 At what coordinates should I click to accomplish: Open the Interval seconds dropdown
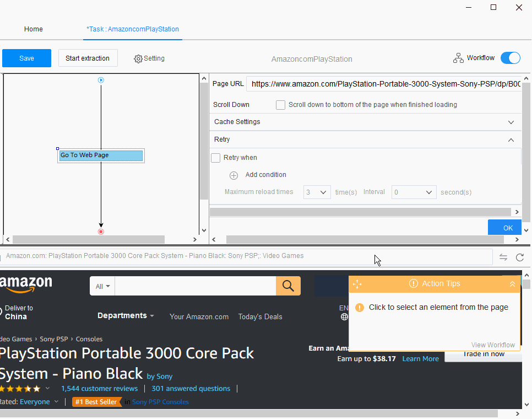(x=414, y=192)
